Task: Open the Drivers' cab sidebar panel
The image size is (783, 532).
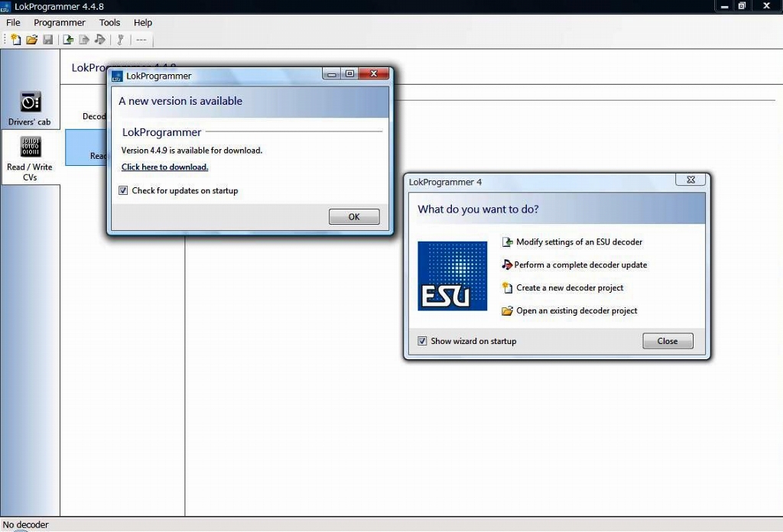Action: (x=30, y=108)
